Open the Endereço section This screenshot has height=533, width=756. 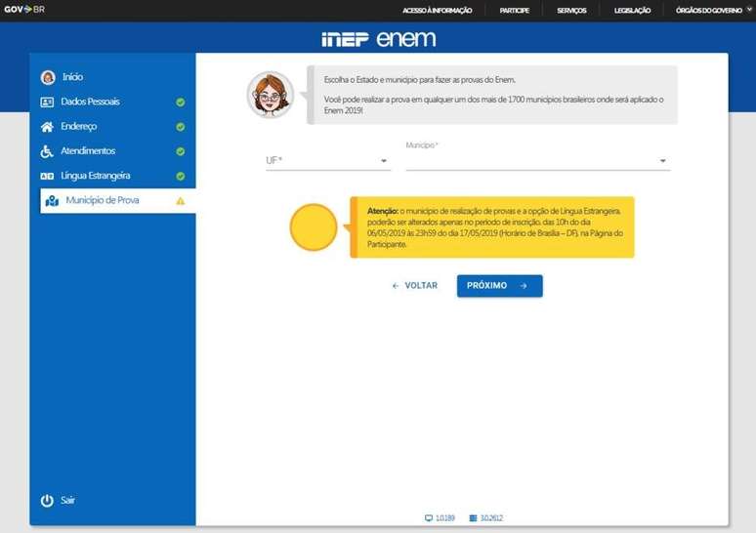(78, 126)
